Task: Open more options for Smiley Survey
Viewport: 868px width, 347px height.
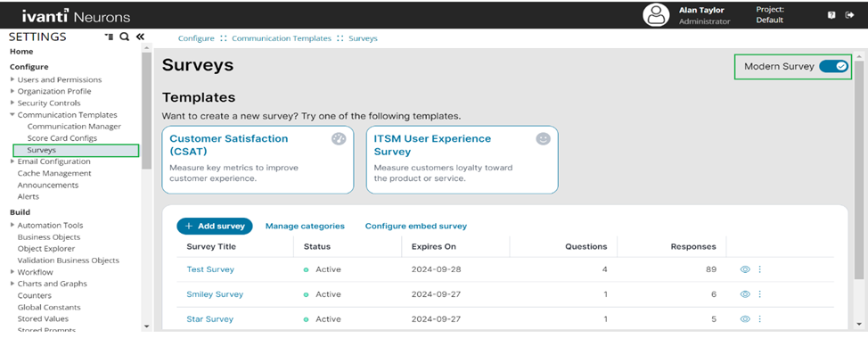Action: coord(759,294)
